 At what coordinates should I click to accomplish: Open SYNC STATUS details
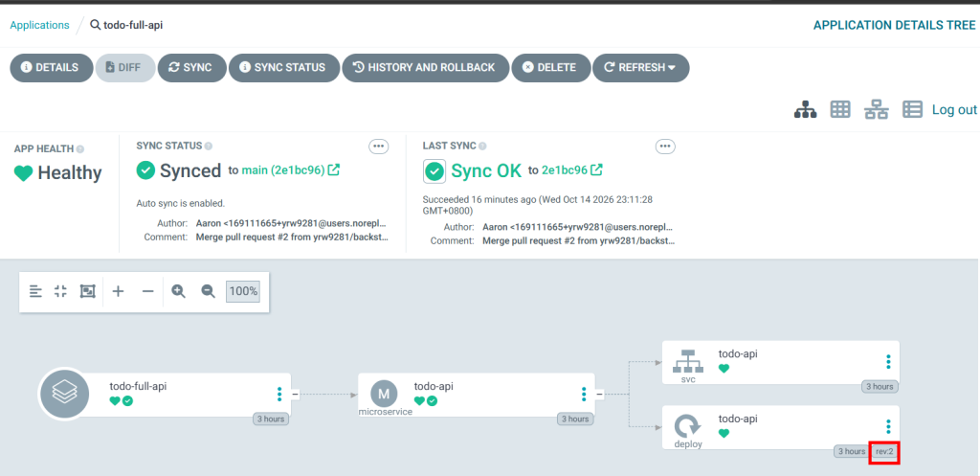283,68
